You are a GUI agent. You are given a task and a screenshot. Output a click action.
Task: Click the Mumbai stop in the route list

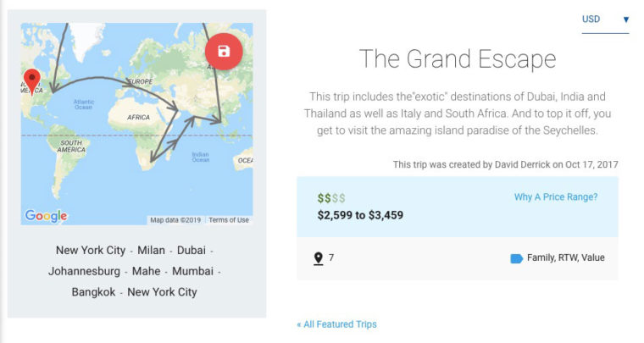click(192, 271)
